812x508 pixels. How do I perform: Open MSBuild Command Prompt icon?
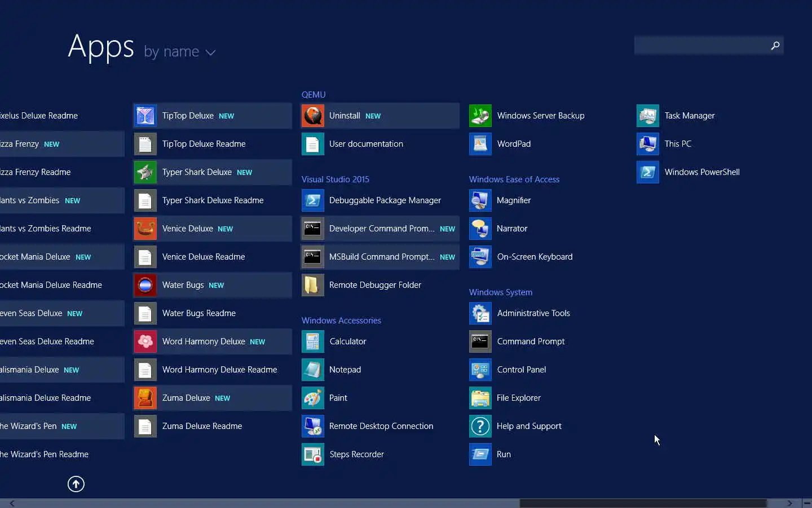point(312,257)
